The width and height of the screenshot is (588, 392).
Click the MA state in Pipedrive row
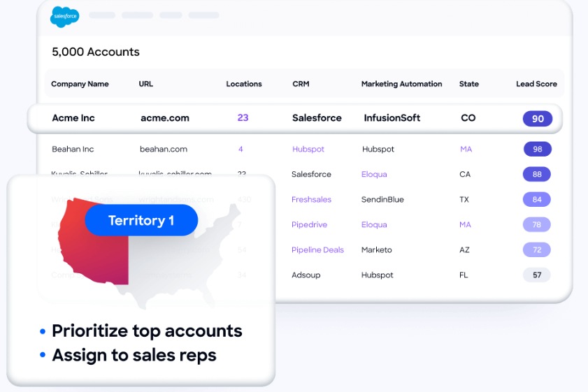point(465,224)
